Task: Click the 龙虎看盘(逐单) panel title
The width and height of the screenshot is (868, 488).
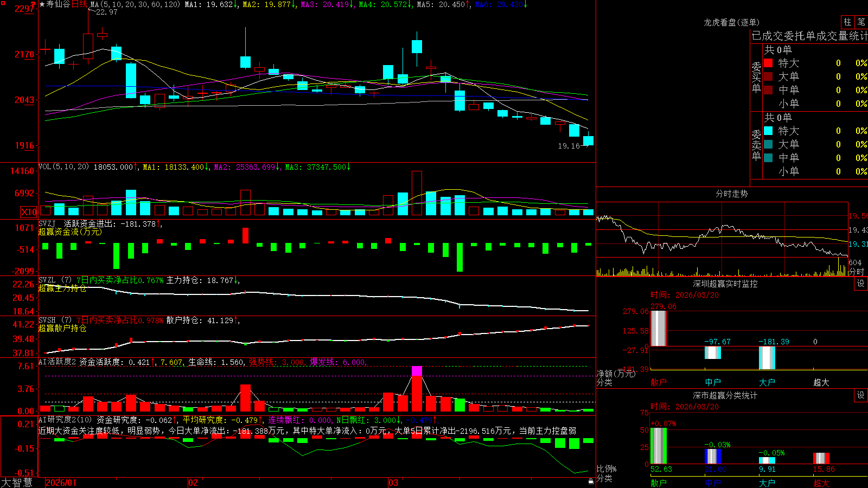Action: click(731, 22)
